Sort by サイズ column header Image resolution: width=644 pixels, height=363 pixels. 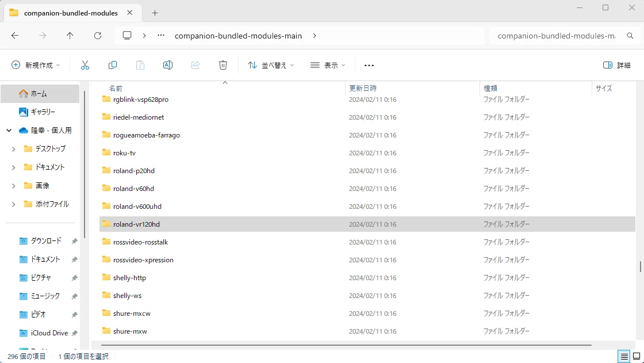pyautogui.click(x=604, y=88)
